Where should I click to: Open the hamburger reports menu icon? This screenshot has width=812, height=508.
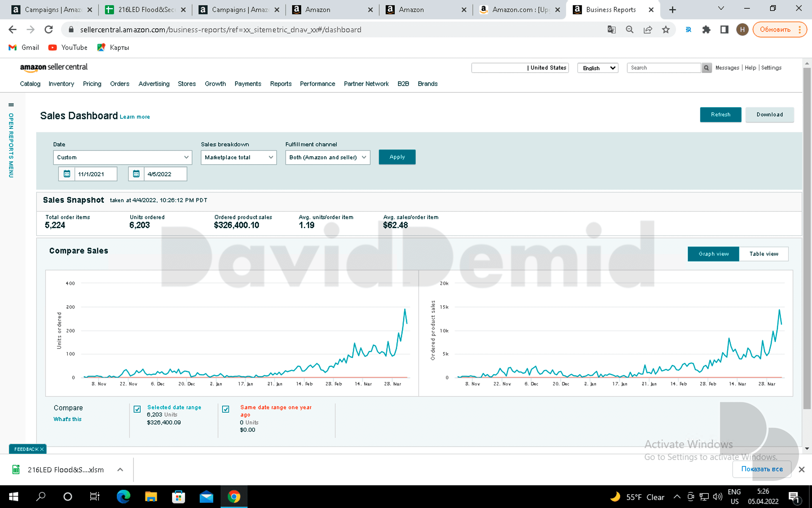(x=11, y=105)
